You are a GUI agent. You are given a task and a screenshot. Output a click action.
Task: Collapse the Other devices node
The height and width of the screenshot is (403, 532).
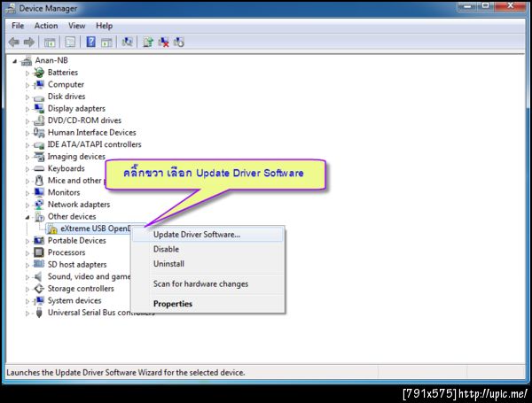(27, 217)
